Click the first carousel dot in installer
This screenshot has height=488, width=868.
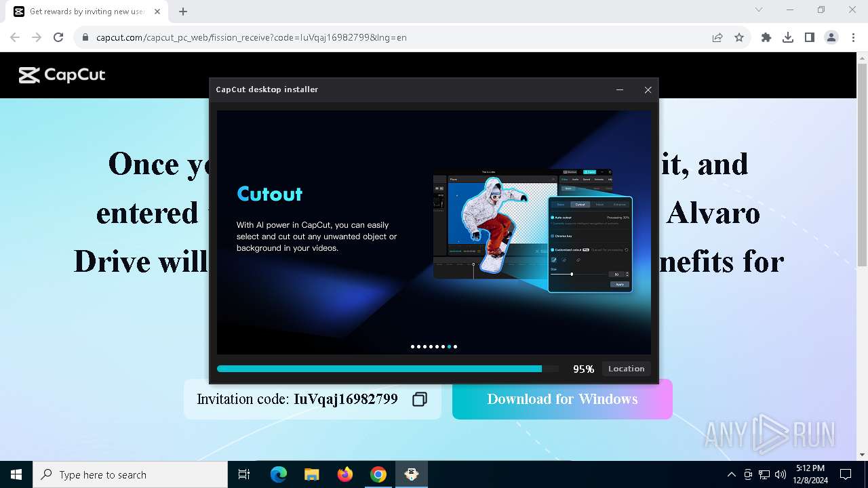coord(413,346)
